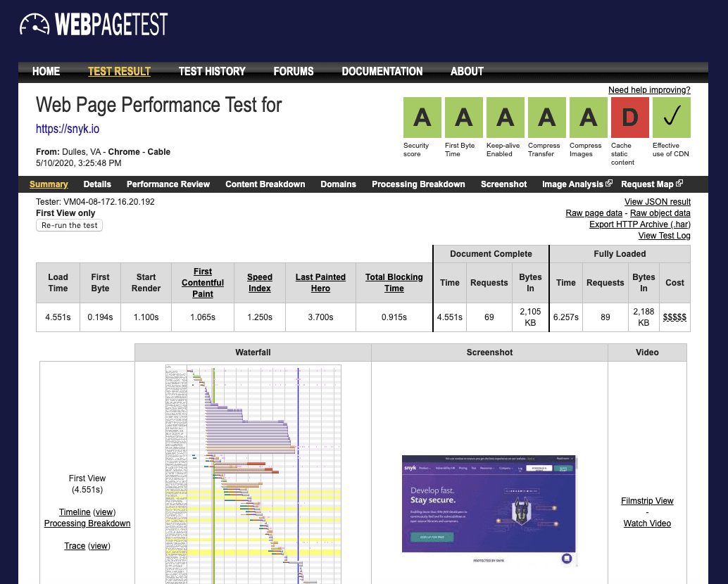This screenshot has height=584, width=728.
Task: Open the Cache static content D grade
Action: point(629,118)
